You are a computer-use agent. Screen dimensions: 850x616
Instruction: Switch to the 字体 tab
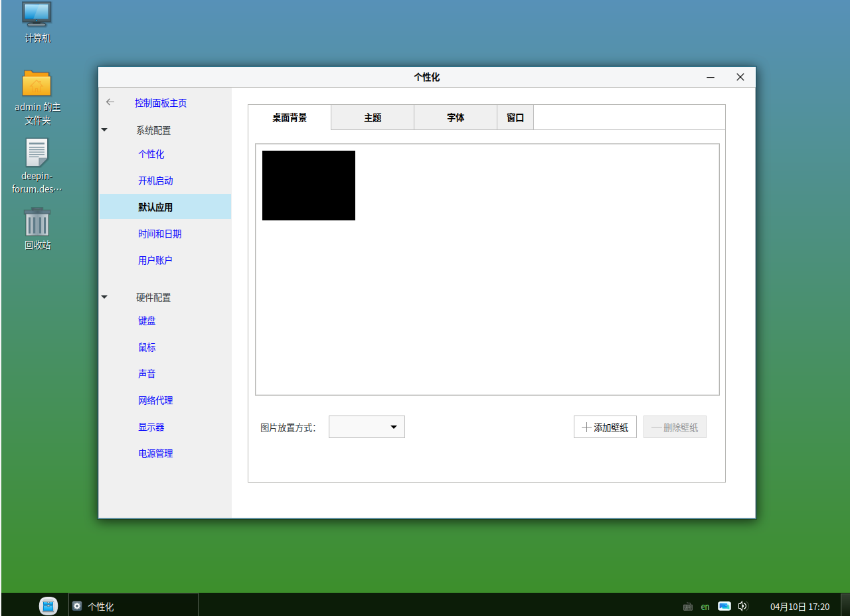(455, 117)
